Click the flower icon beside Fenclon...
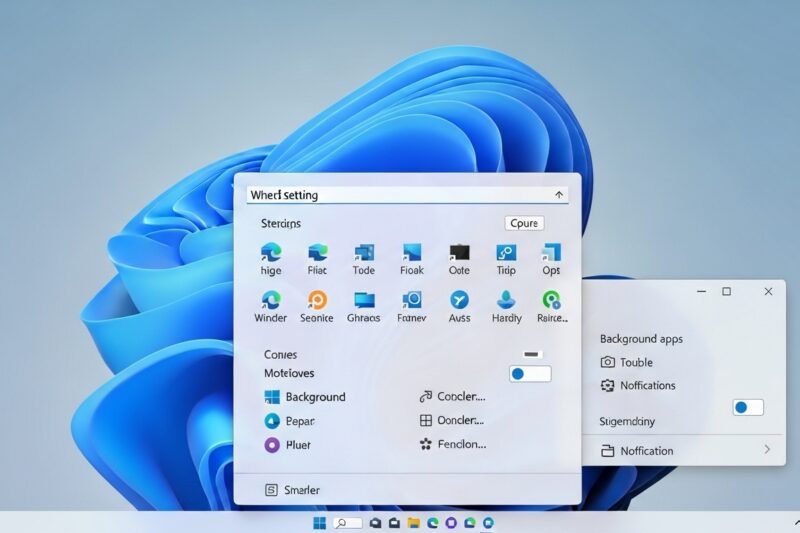The width and height of the screenshot is (800, 533). pyautogui.click(x=426, y=444)
